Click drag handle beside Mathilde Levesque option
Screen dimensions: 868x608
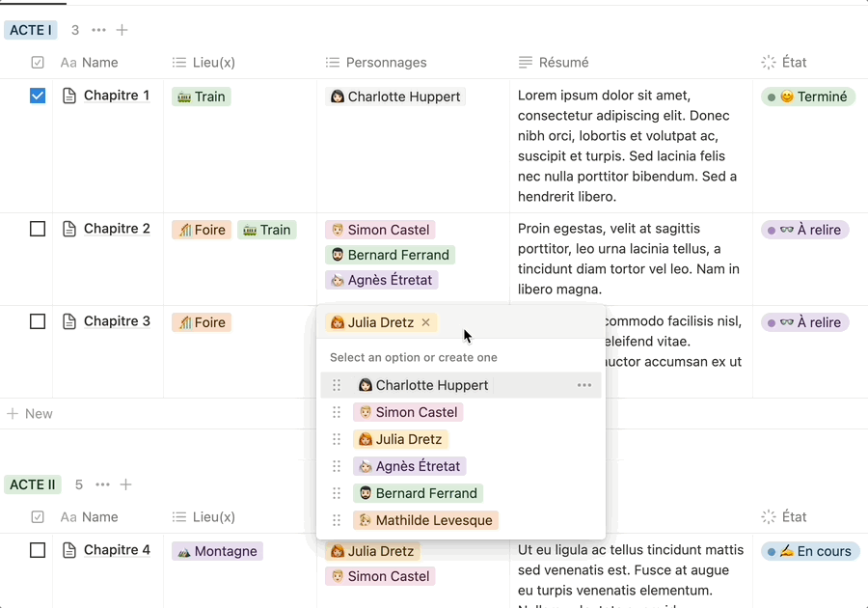coord(337,520)
